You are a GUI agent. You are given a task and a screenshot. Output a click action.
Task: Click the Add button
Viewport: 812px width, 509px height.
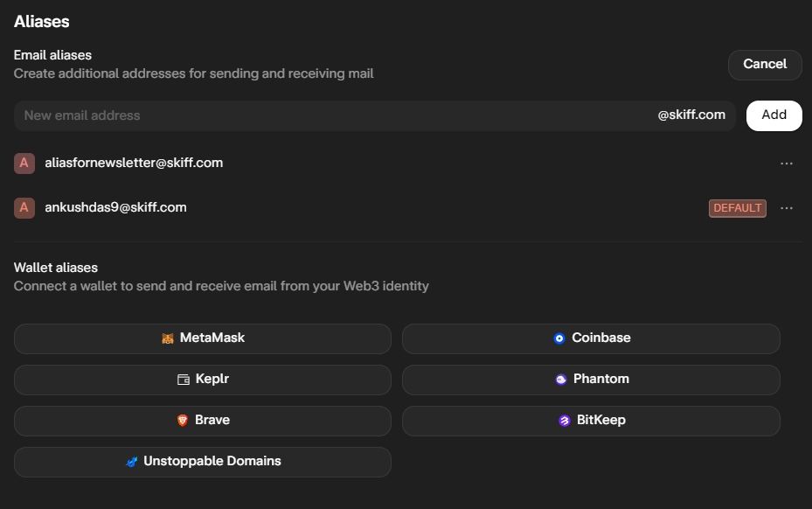click(x=774, y=115)
